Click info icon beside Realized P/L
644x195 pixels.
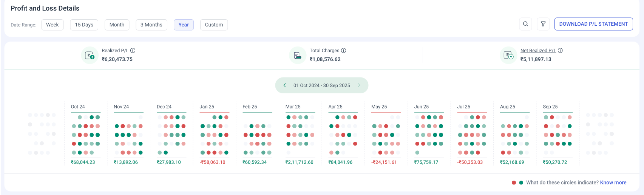click(133, 51)
